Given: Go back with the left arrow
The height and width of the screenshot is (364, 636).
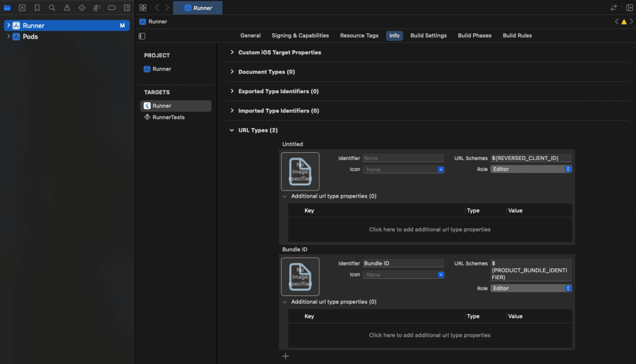Looking at the screenshot, I should coord(157,8).
